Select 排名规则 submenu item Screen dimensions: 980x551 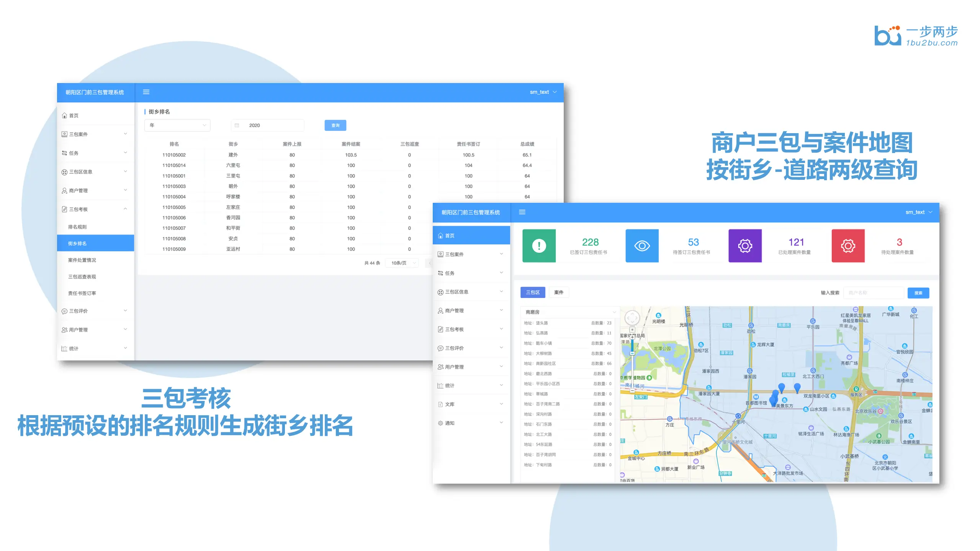pos(77,227)
